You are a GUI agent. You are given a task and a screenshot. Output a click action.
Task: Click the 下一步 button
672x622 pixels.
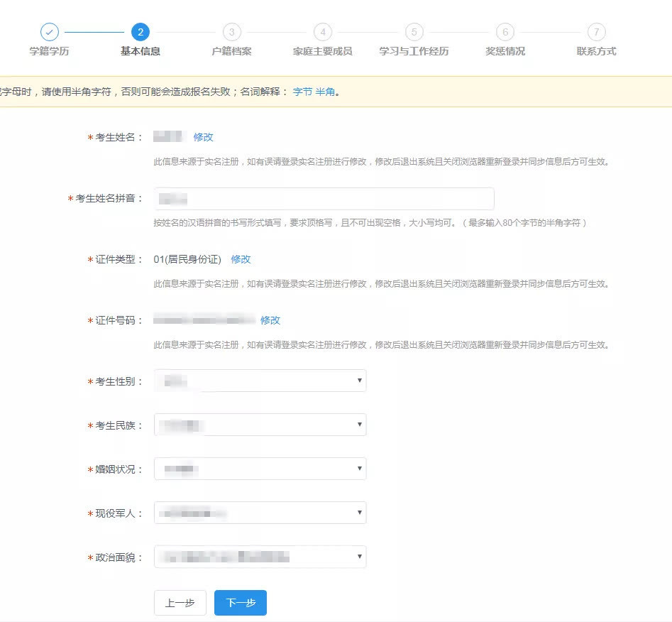[240, 603]
